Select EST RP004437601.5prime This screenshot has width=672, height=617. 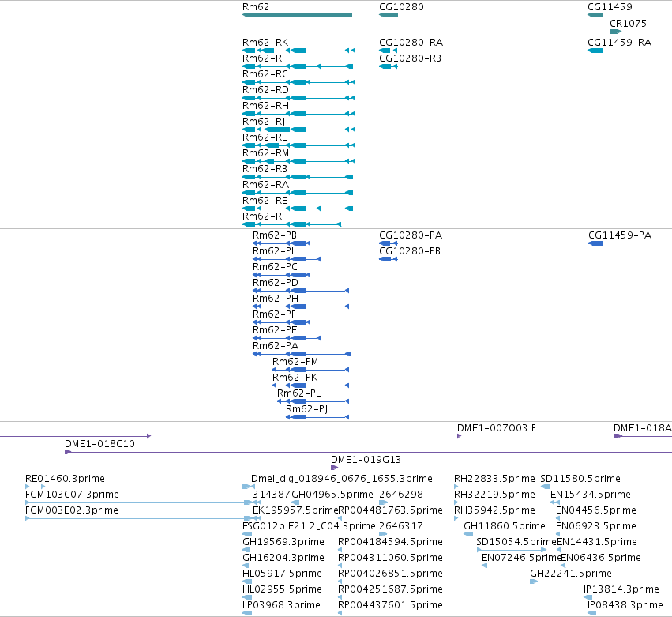point(340,613)
